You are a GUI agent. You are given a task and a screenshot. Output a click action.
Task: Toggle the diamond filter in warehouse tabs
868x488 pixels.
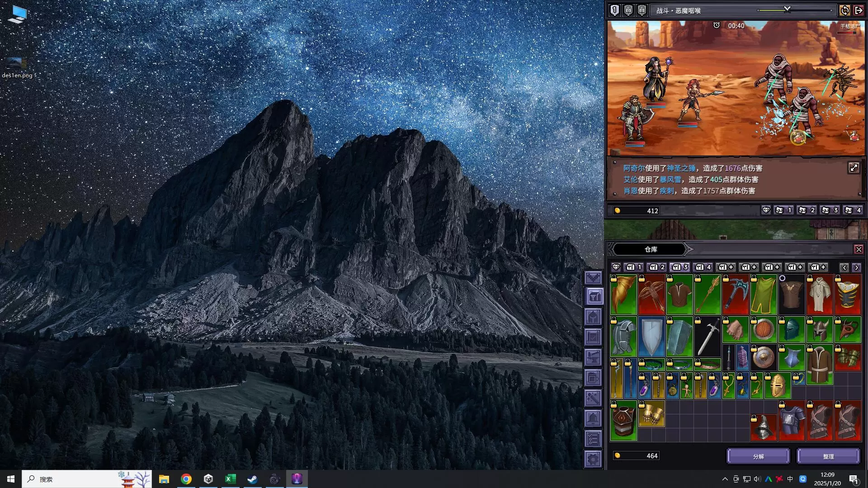click(616, 267)
